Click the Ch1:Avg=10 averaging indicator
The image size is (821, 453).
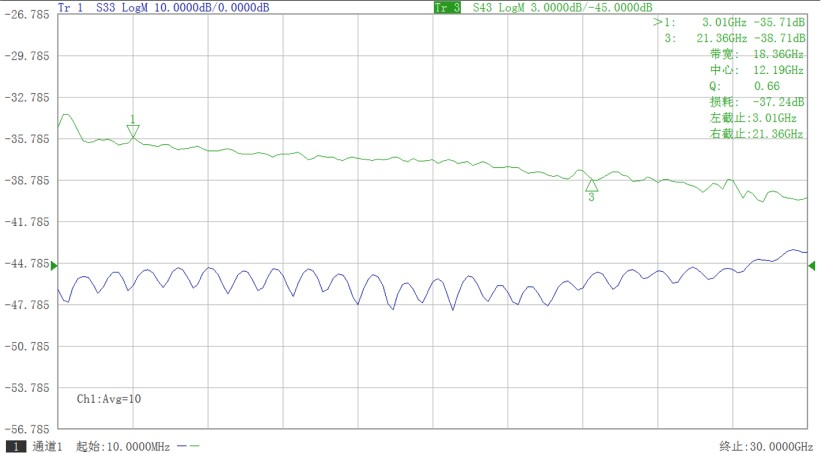tap(109, 398)
